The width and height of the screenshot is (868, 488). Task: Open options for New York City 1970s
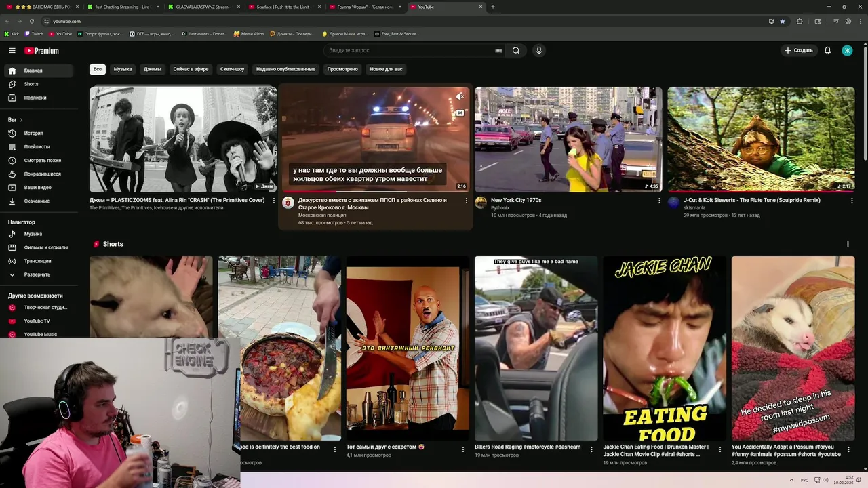659,201
